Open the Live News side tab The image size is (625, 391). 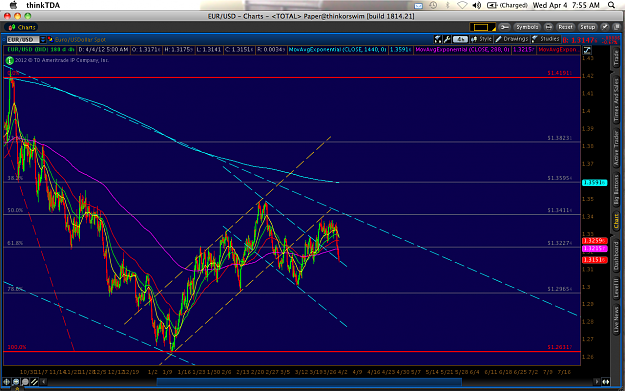coord(616,320)
